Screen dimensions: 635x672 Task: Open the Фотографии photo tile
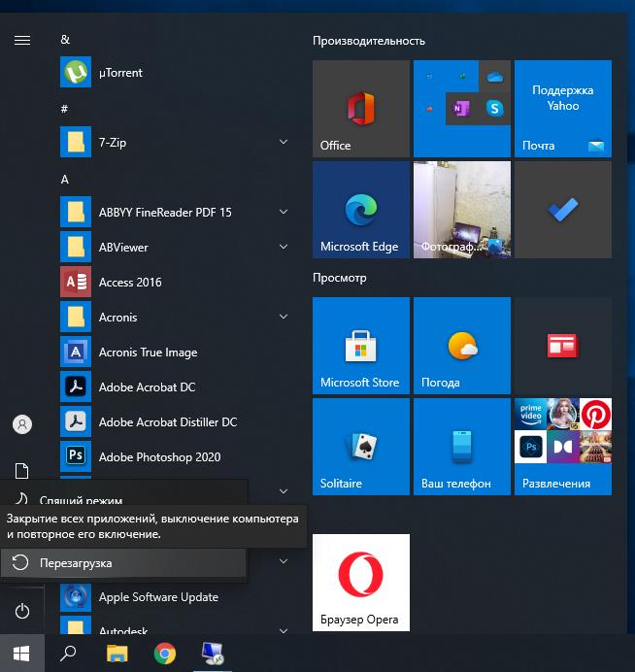coord(461,210)
